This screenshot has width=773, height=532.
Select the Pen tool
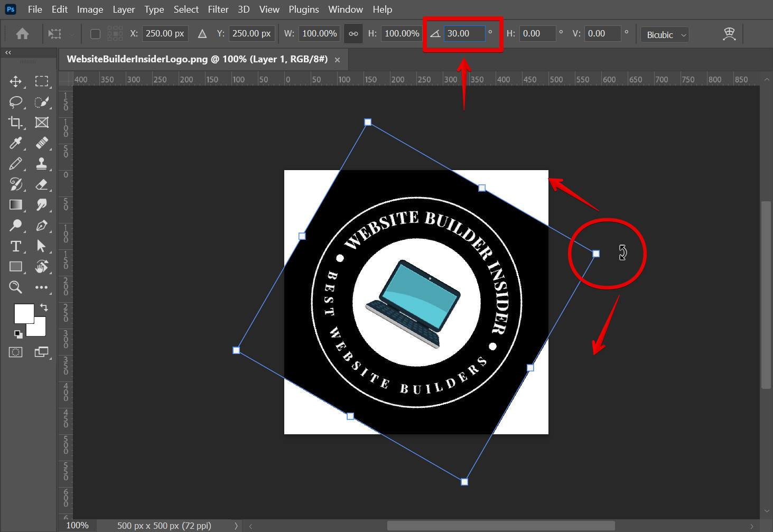coord(41,226)
